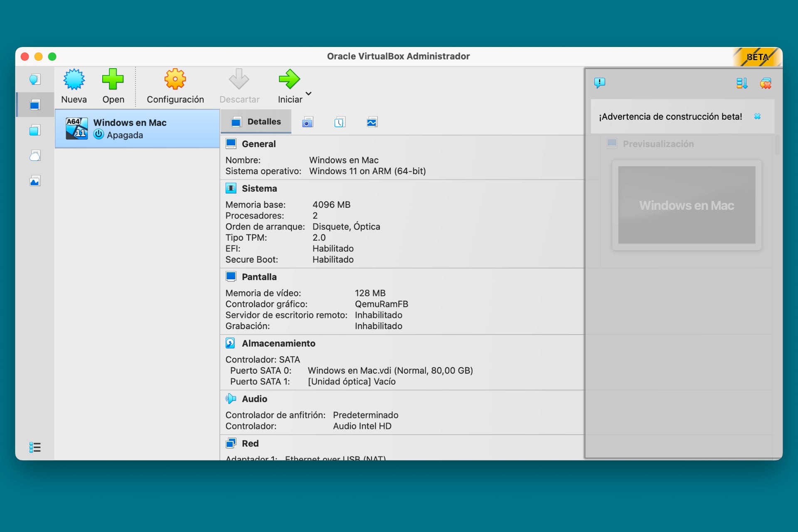
Task: Click the 128 MB video memory value
Action: [370, 293]
